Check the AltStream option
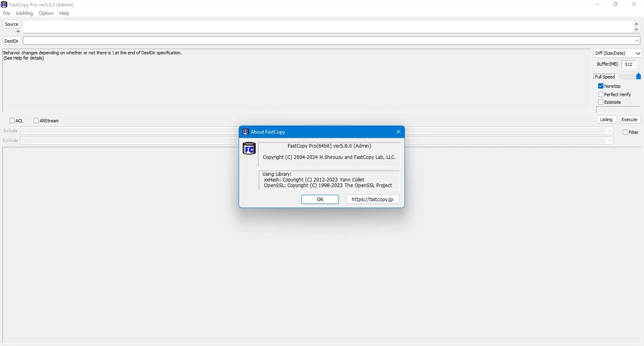Viewport: 644px width, 346px height. click(x=36, y=121)
